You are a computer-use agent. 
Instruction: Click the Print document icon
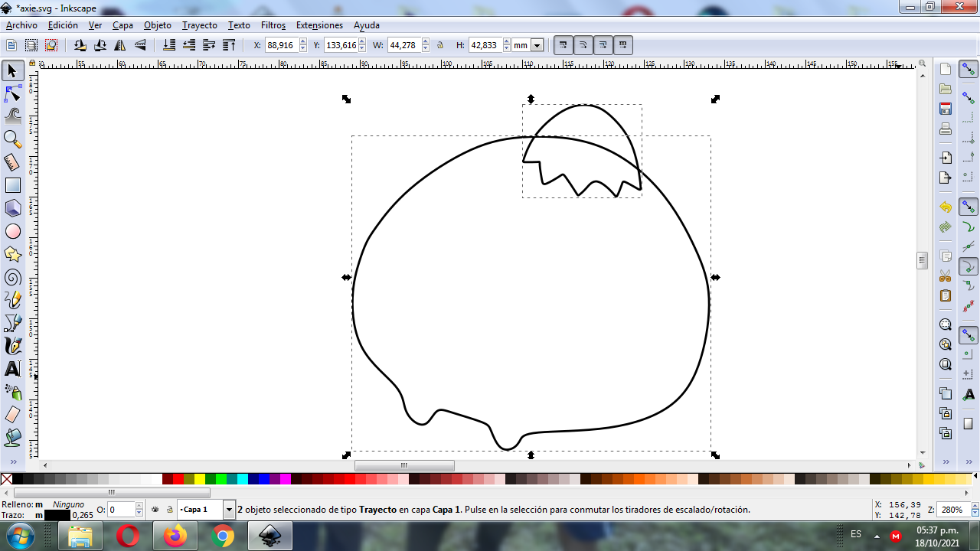point(946,129)
